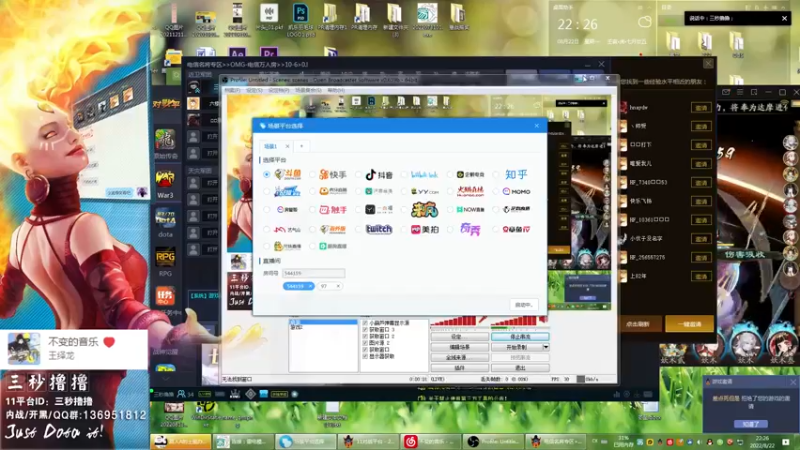Click the Twitch logo in platform list

379,230
